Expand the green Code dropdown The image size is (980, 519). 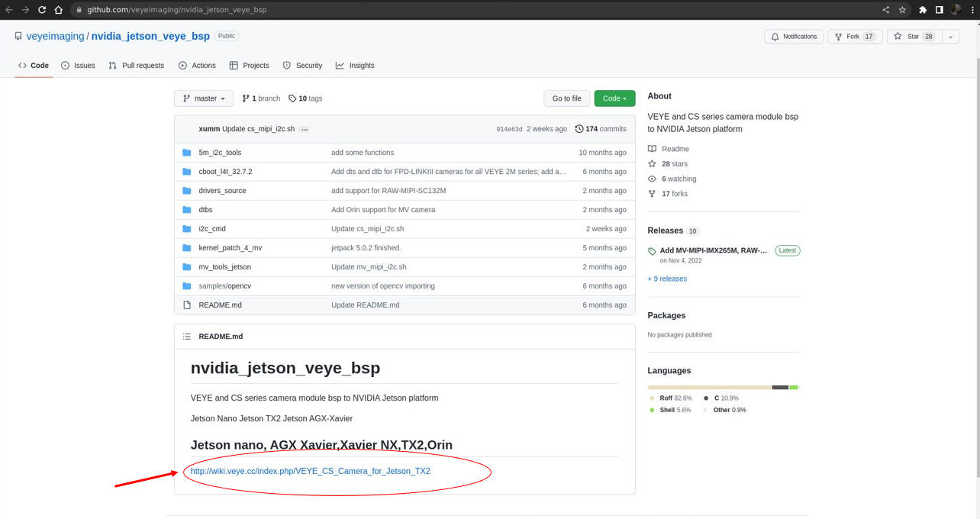pyautogui.click(x=614, y=98)
